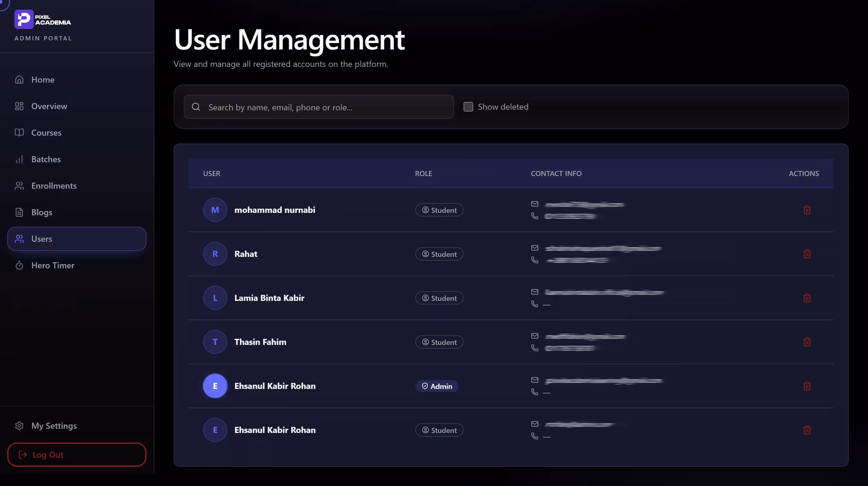
Task: Click Rahat's Student role badge
Action: coord(439,254)
